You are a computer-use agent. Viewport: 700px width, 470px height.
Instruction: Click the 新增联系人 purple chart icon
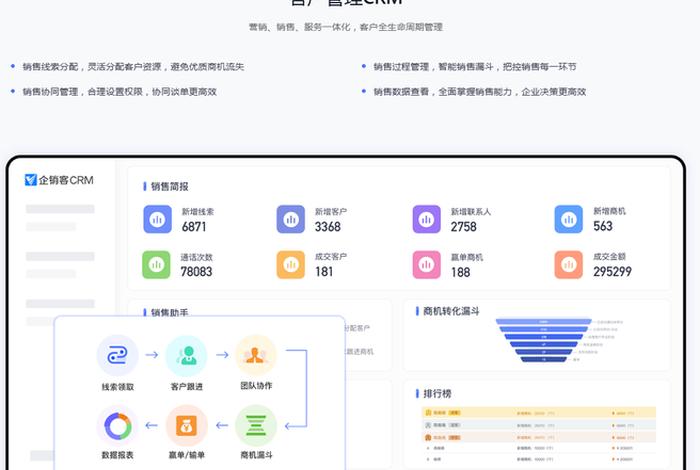pyautogui.click(x=427, y=219)
